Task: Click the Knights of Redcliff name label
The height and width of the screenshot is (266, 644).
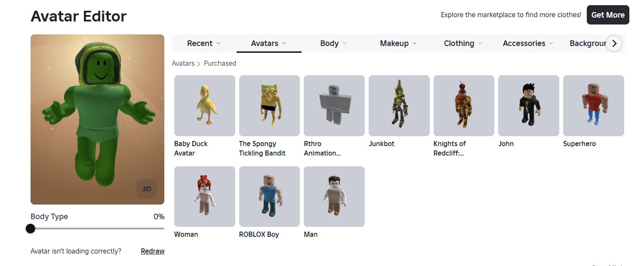Action: coord(450,148)
